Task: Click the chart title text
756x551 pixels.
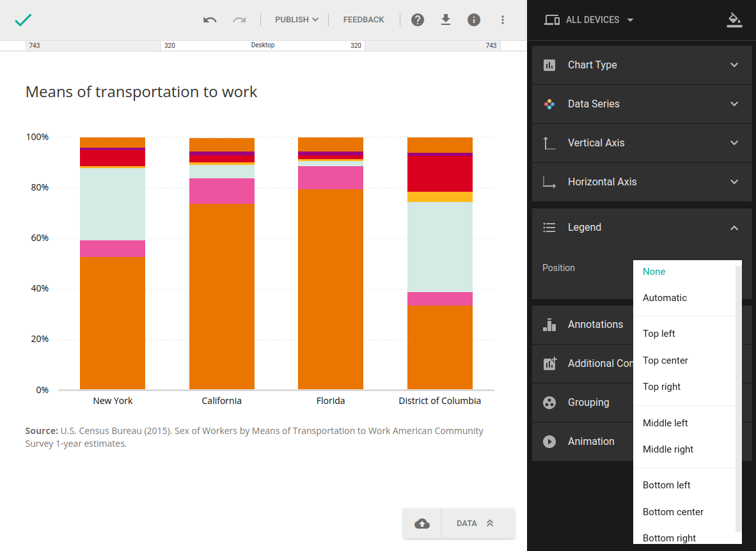Action: click(141, 92)
